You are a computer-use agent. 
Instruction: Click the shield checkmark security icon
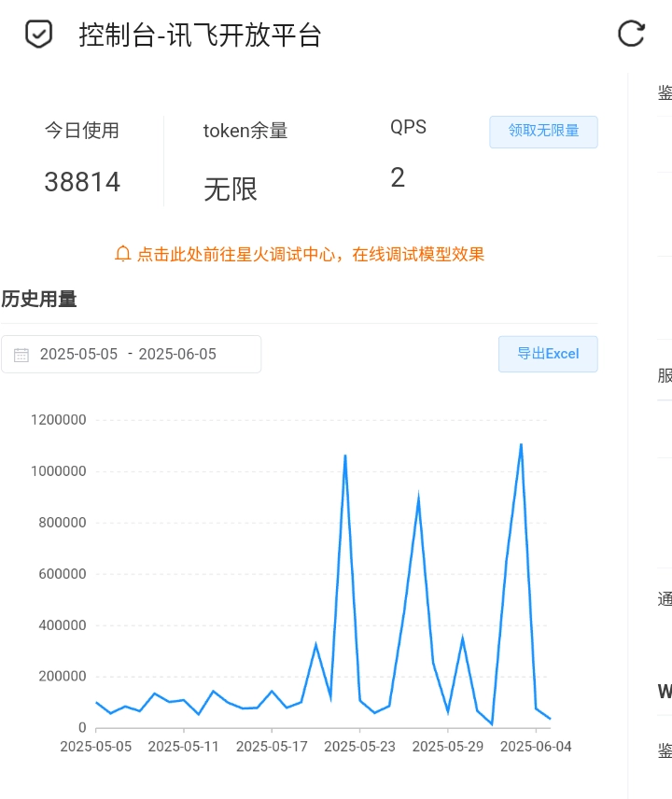[x=38, y=35]
